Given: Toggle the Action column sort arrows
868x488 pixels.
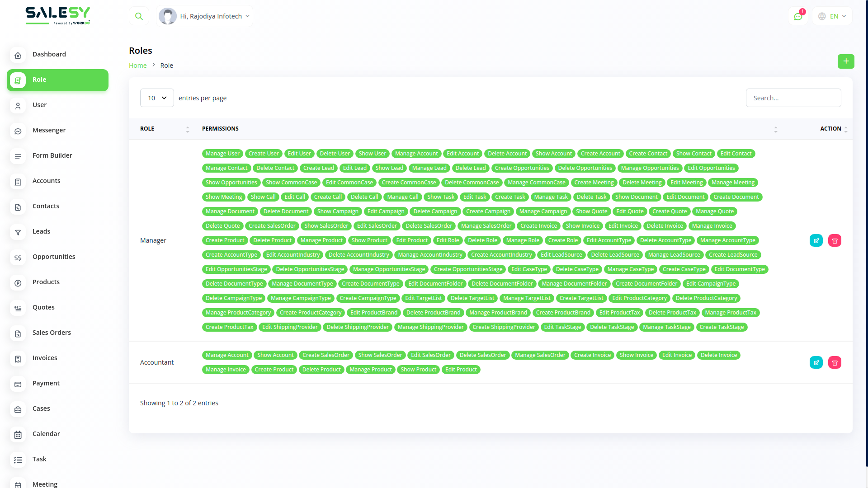Looking at the screenshot, I should [x=845, y=129].
